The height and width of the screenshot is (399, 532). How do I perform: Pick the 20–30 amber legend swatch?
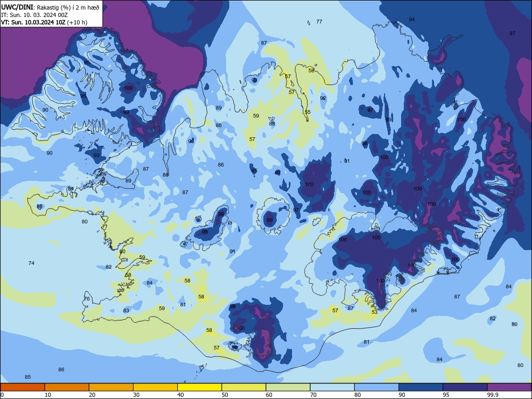[111, 387]
